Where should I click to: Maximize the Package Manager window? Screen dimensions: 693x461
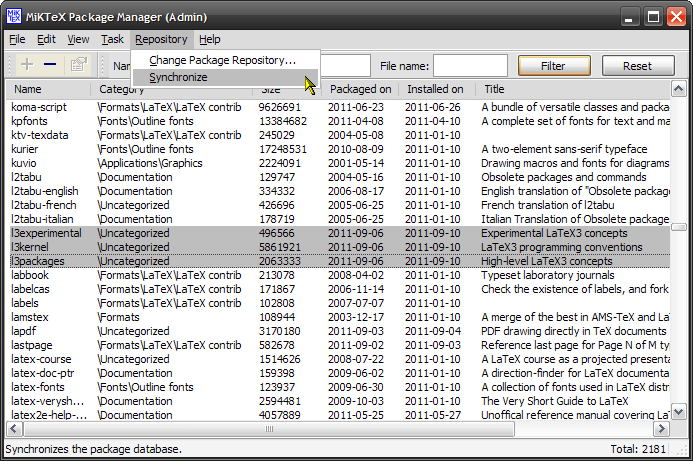[653, 17]
